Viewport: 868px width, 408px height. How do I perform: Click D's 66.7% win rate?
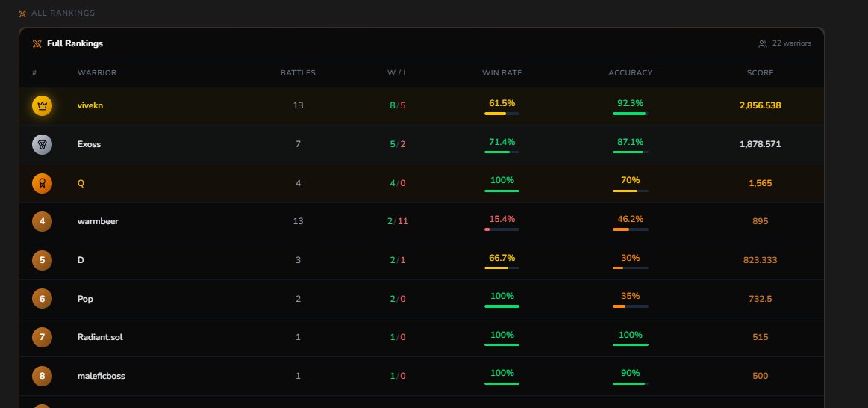(x=502, y=259)
